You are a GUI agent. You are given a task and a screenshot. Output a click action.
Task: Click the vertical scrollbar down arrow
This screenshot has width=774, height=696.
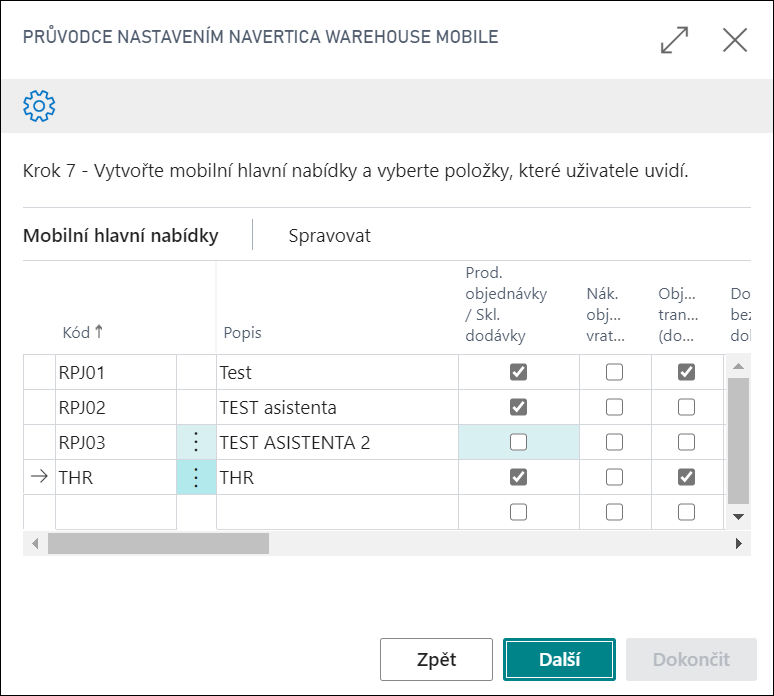tap(738, 517)
